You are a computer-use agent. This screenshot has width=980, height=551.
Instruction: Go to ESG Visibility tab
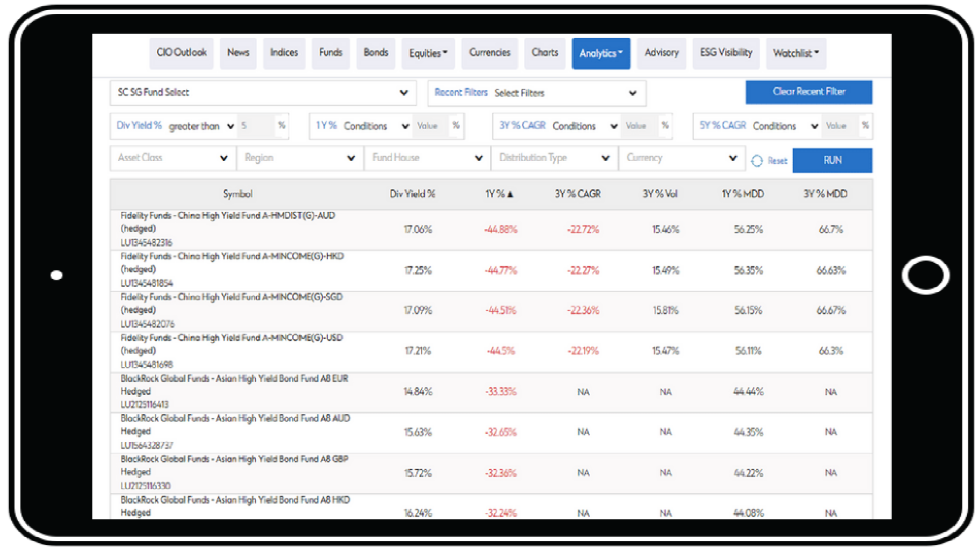(x=726, y=53)
